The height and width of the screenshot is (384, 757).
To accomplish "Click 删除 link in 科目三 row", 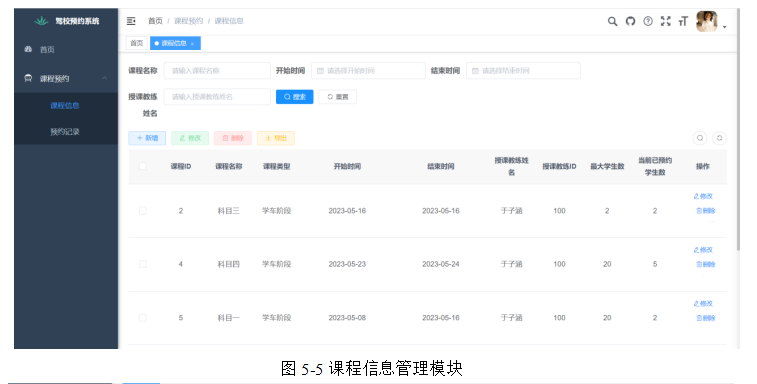I will tap(705, 211).
